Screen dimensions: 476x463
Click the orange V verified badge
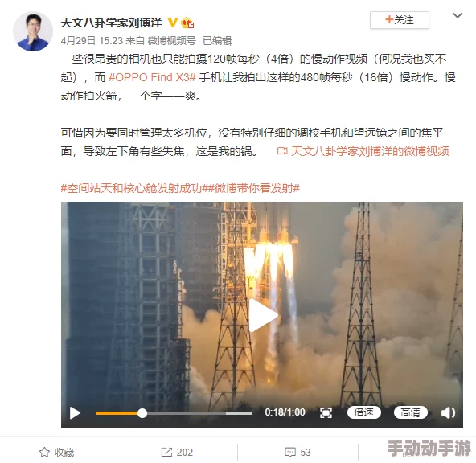[x=172, y=23]
